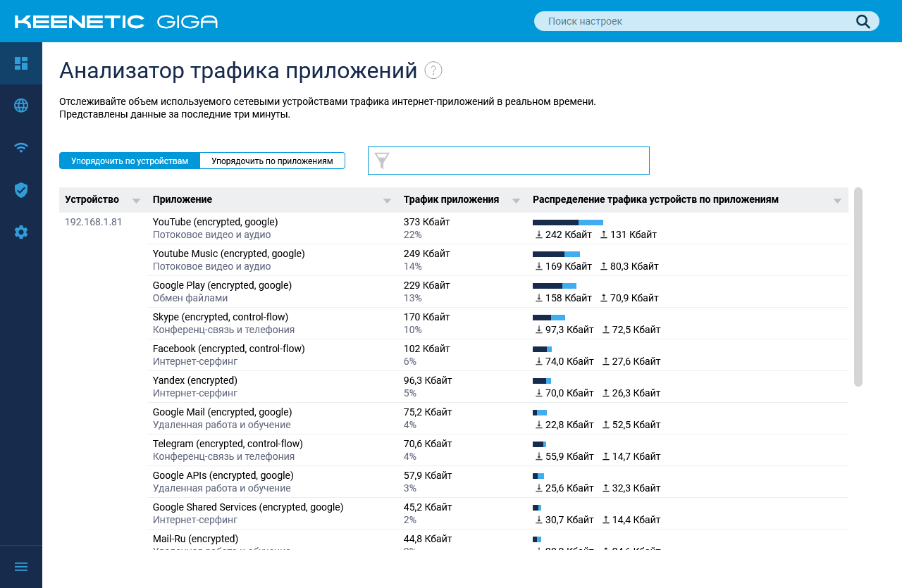Select the 'YouTube (encrypted, google)' row

coord(498,228)
